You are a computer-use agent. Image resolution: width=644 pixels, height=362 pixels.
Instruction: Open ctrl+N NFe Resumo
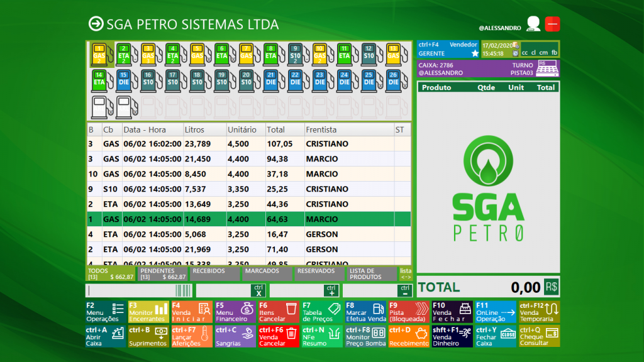[x=322, y=337]
